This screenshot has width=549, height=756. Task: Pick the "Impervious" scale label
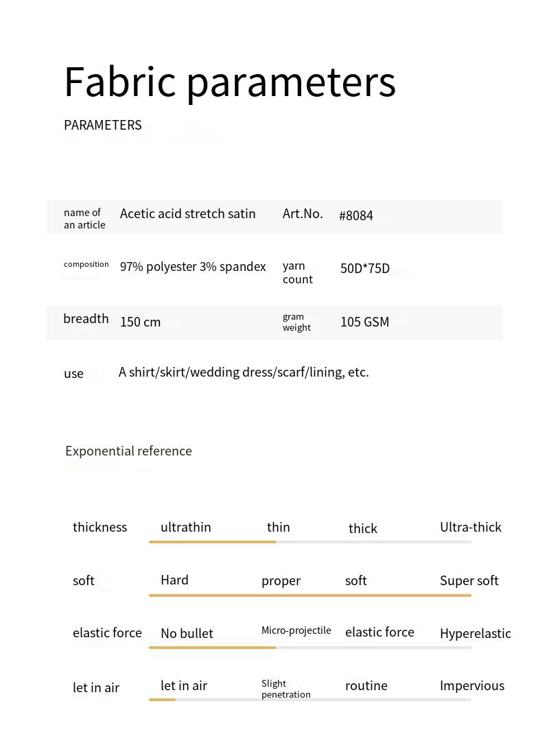point(471,685)
